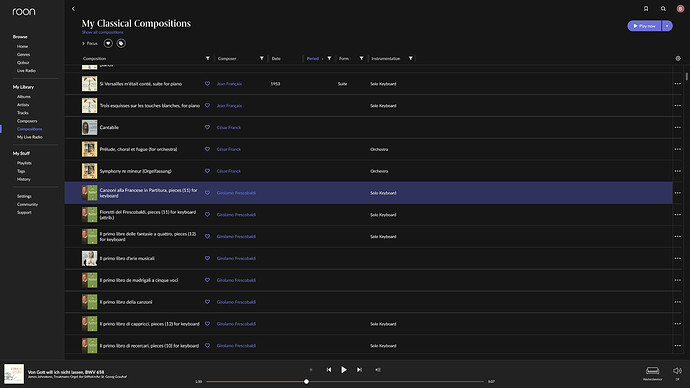Open Play now dropdown arrow
This screenshot has height=388, width=690.
pos(667,26)
